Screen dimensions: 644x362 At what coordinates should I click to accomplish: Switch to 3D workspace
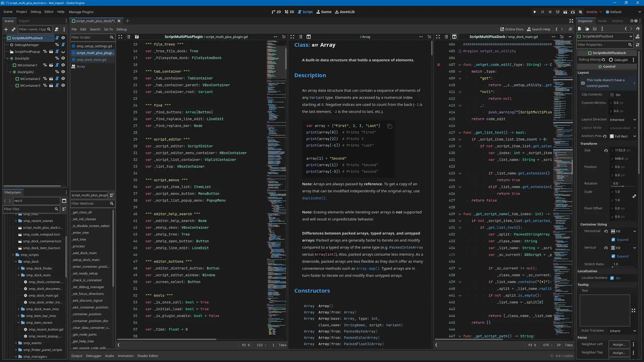[x=289, y=12]
